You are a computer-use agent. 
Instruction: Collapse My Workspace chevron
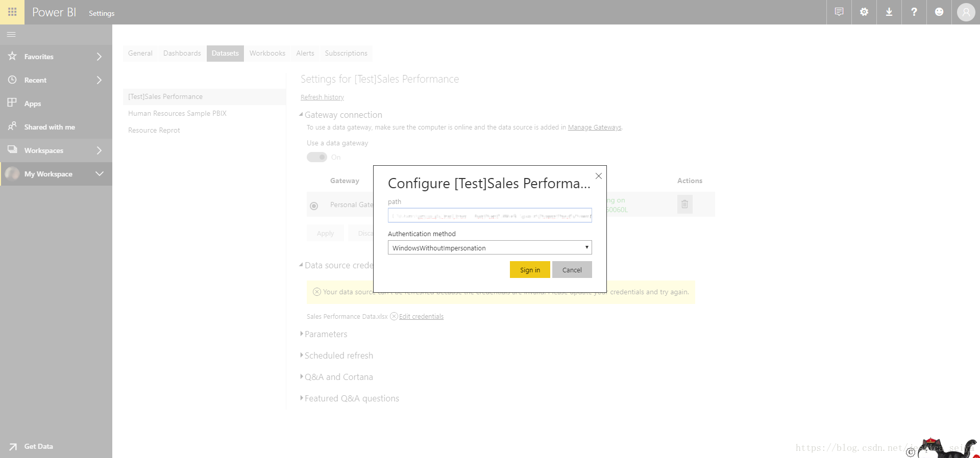(x=100, y=174)
